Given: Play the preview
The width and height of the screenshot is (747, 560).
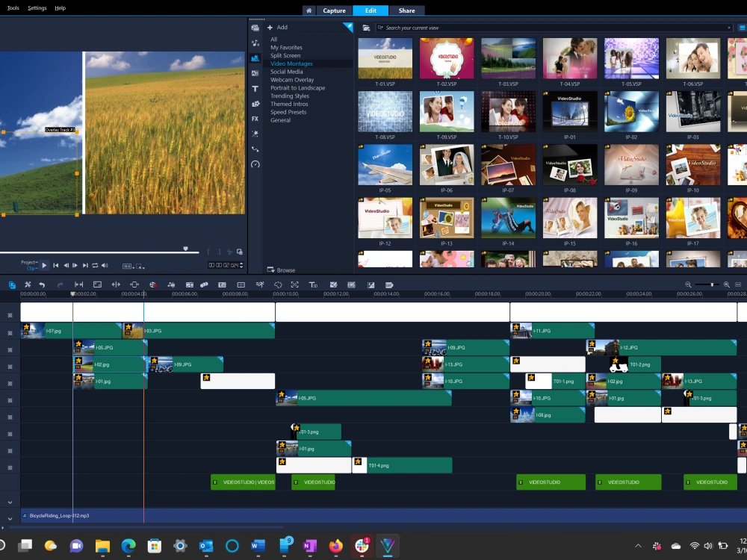Looking at the screenshot, I should [44, 265].
